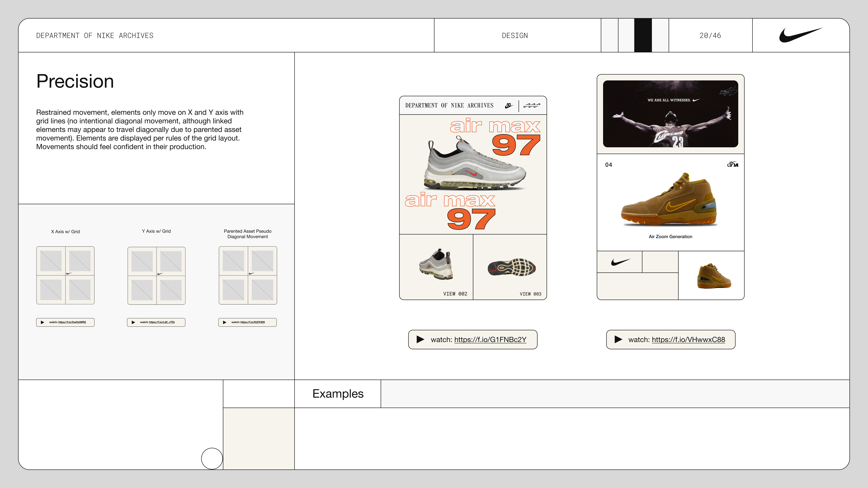Click the Nike 50 anniversary icon
Screen dimensions: 868x488
(x=508, y=105)
